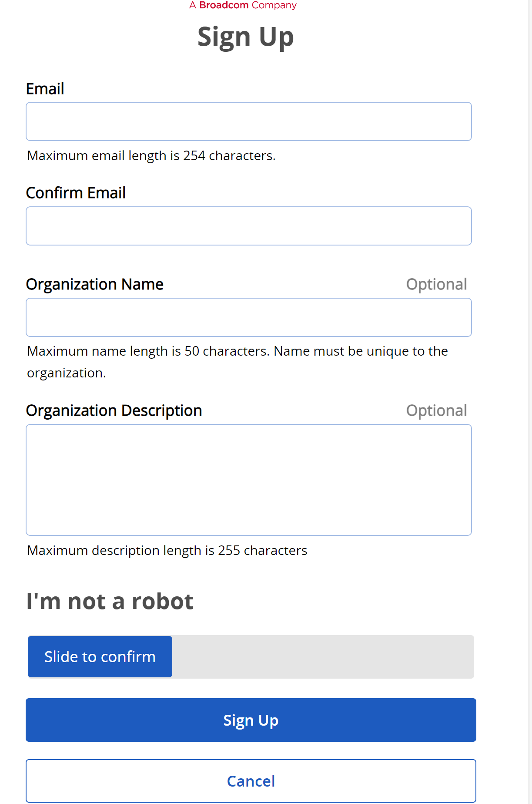The image size is (532, 804).
Task: Click the gray slider track beside the handle
Action: (322, 657)
